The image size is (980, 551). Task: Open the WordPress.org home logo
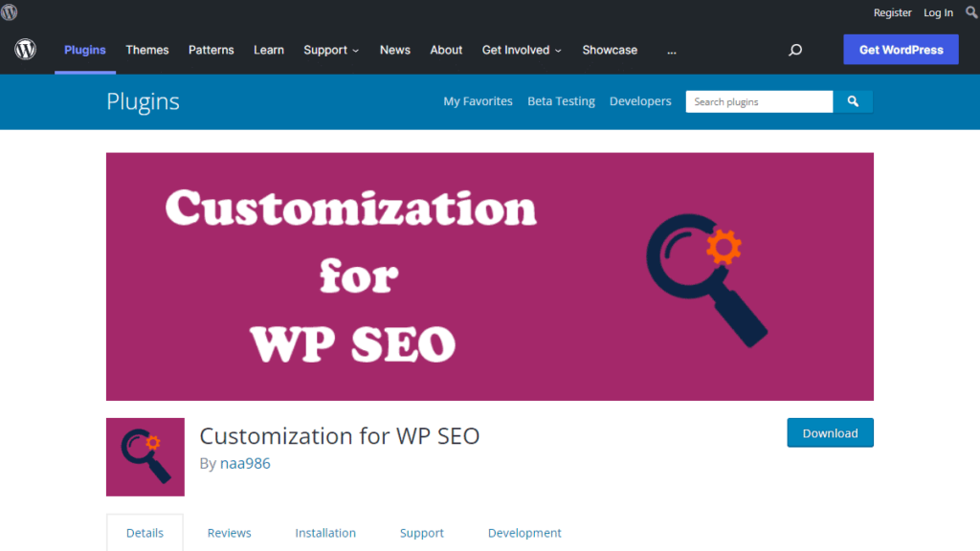click(x=26, y=50)
